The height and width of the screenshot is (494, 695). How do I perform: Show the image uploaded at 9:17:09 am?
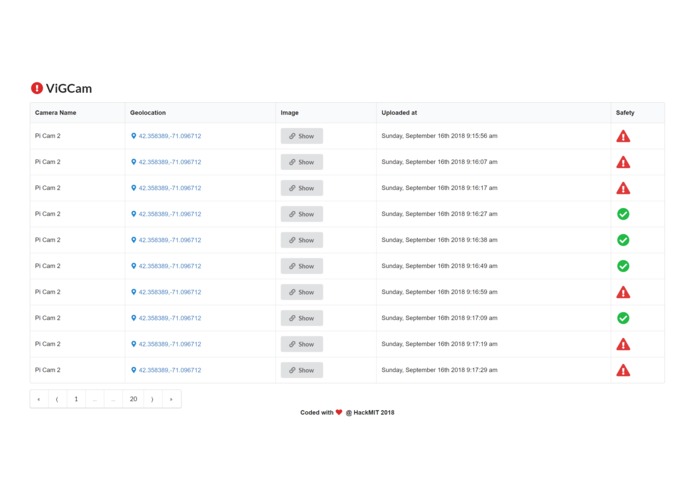(302, 318)
